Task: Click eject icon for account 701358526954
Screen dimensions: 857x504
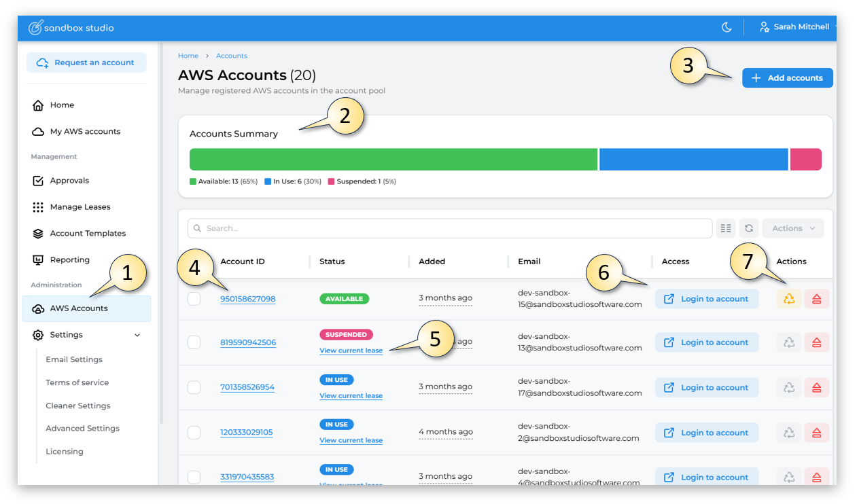Action: tap(817, 387)
